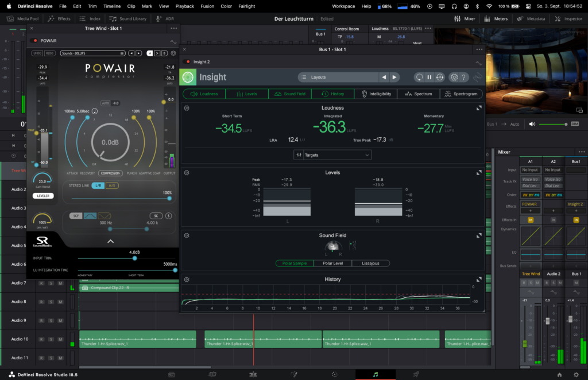Copy POWAIR state A to B
This screenshot has width=588, height=380.
click(x=157, y=53)
